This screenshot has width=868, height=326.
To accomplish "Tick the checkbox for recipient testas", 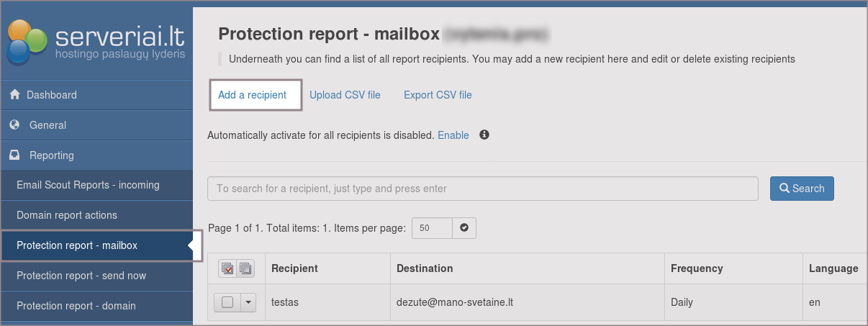I will pyautogui.click(x=227, y=303).
